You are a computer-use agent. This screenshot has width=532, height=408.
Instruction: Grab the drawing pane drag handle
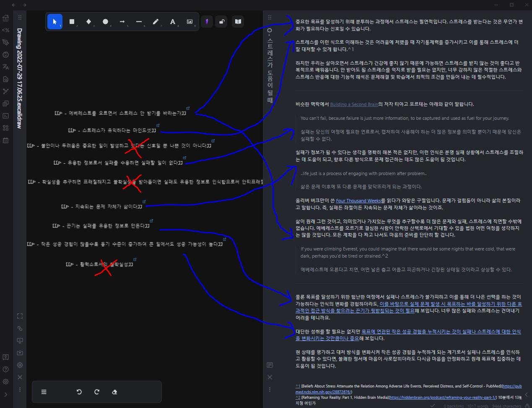tap(20, 18)
